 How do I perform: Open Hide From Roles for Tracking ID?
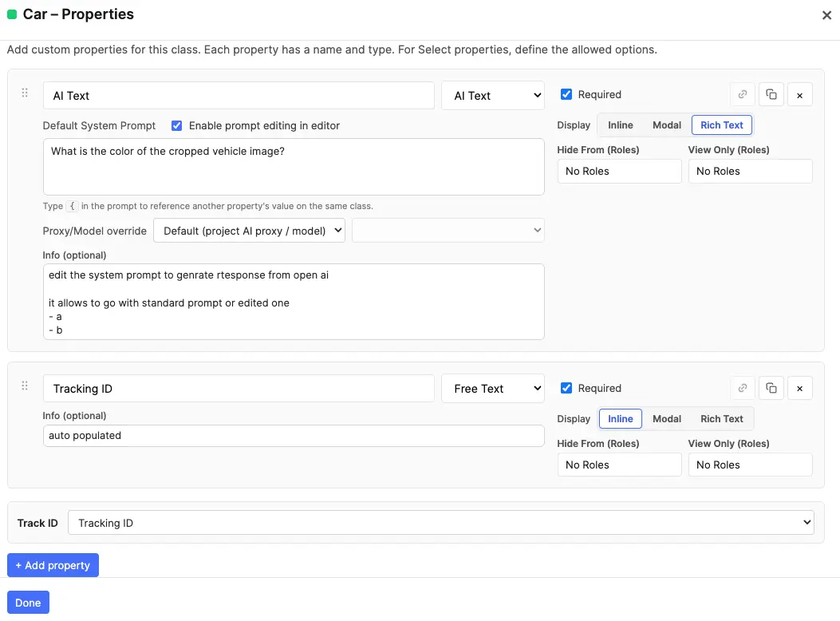[x=619, y=465]
